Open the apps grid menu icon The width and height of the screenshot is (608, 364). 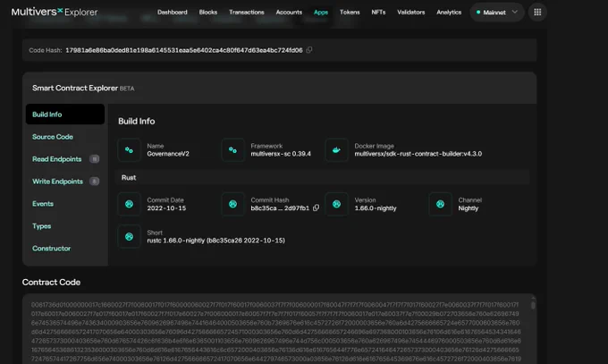pos(537,13)
